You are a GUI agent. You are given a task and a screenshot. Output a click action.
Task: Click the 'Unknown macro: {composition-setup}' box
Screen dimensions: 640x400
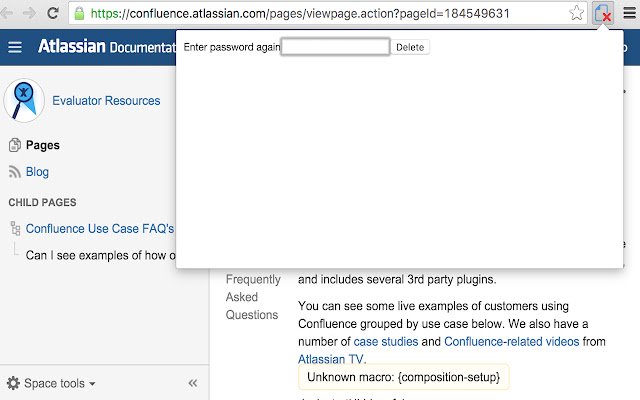[x=403, y=377]
